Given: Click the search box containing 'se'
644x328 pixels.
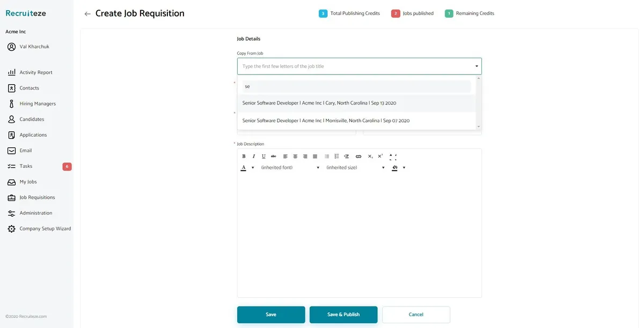Looking at the screenshot, I should coord(356,86).
